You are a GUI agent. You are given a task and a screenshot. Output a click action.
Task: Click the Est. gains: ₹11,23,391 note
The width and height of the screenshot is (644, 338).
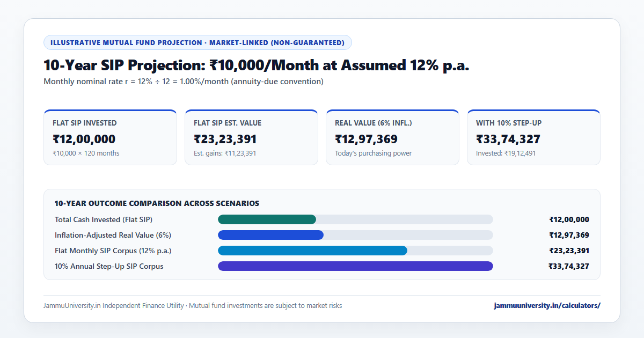pos(225,153)
